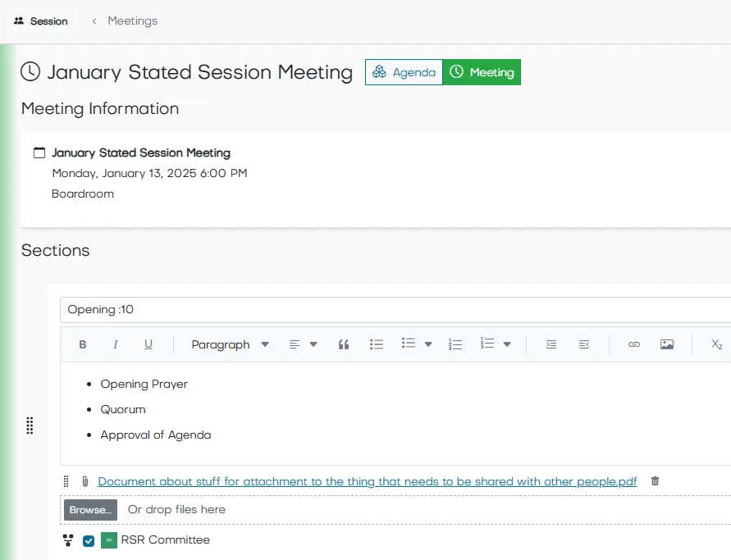731x560 pixels.
Task: Insert a block quote
Action: [x=344, y=344]
